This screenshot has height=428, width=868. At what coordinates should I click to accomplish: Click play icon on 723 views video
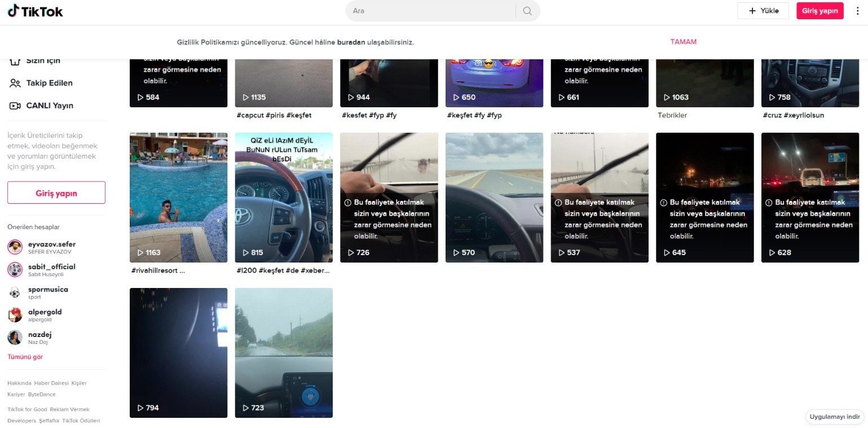[x=246, y=408]
